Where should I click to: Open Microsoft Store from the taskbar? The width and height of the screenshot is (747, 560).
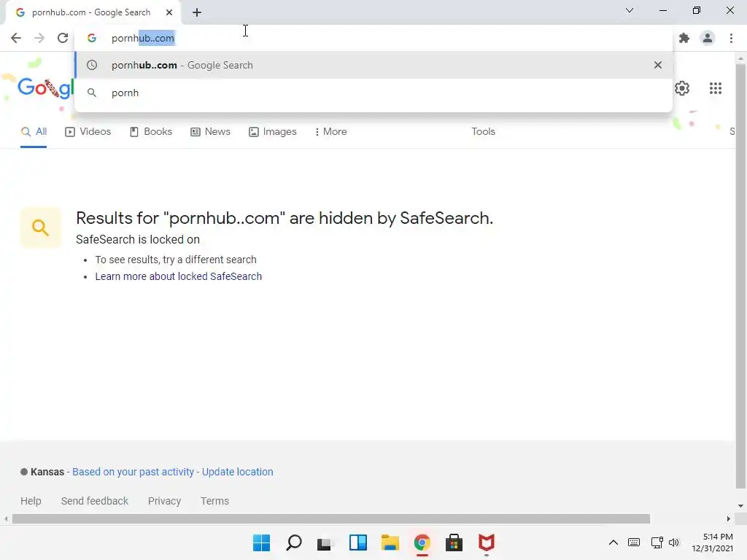(x=454, y=542)
